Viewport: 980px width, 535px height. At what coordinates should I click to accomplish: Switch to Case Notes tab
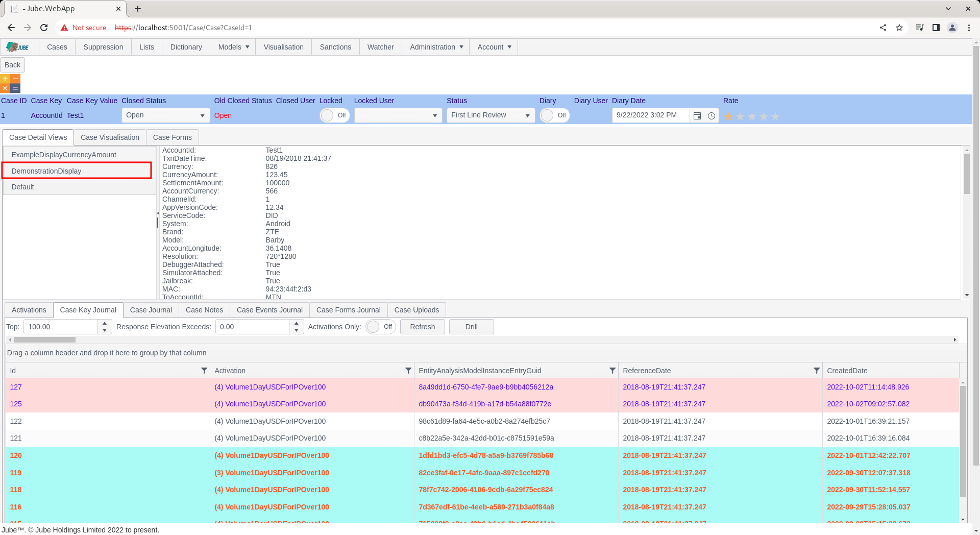click(x=204, y=310)
